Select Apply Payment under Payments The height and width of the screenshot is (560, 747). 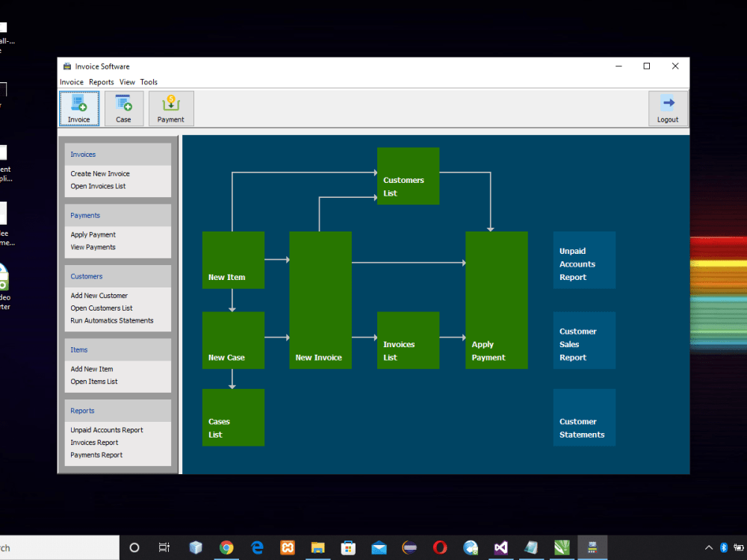(x=93, y=234)
